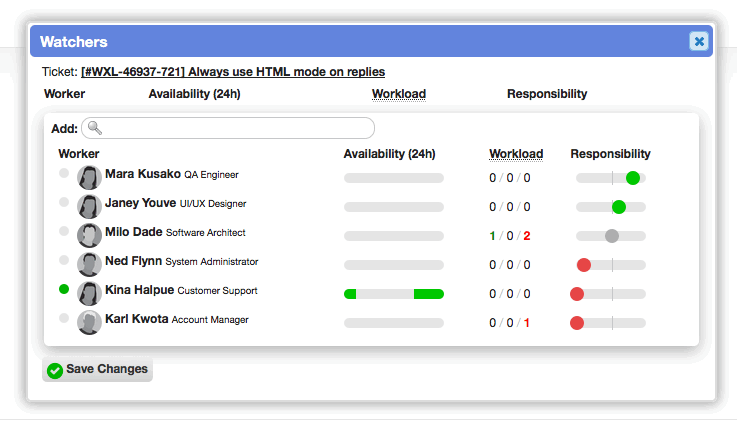Click Ned Flynn's avatar picture
The width and height of the screenshot is (737, 423).
click(89, 265)
